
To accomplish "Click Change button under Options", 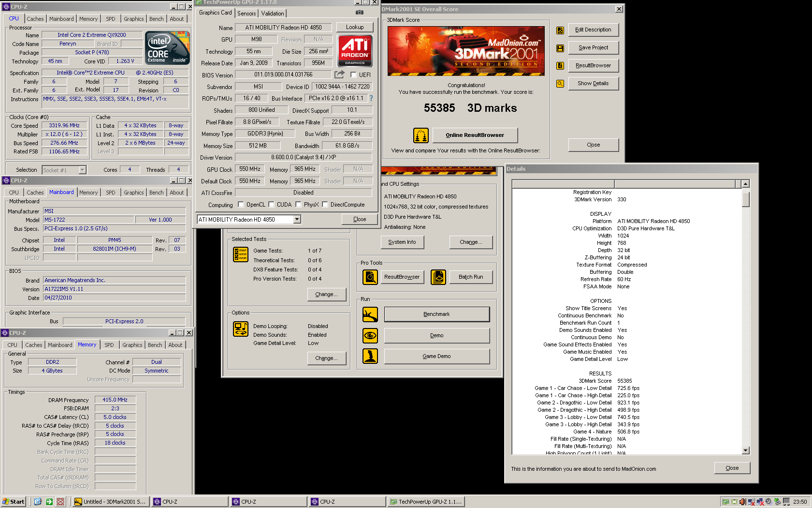I will 326,358.
